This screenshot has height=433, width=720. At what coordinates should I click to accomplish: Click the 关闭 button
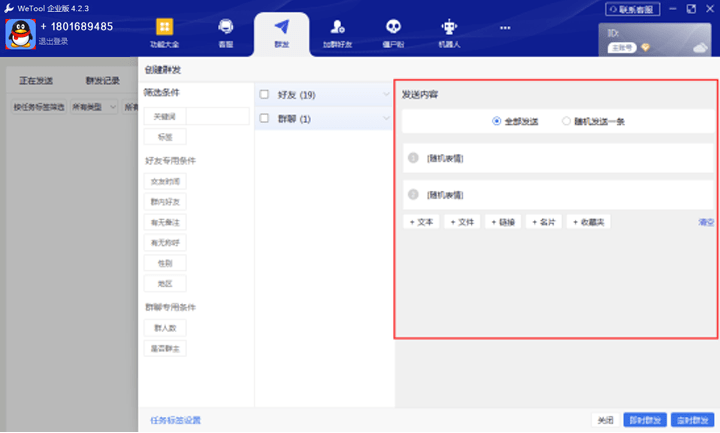pyautogui.click(x=605, y=420)
